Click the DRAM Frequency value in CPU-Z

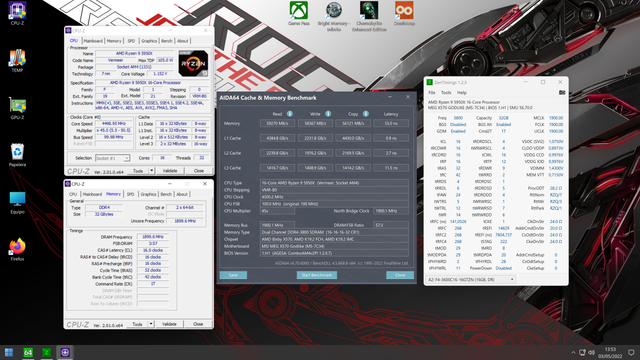(x=153, y=237)
